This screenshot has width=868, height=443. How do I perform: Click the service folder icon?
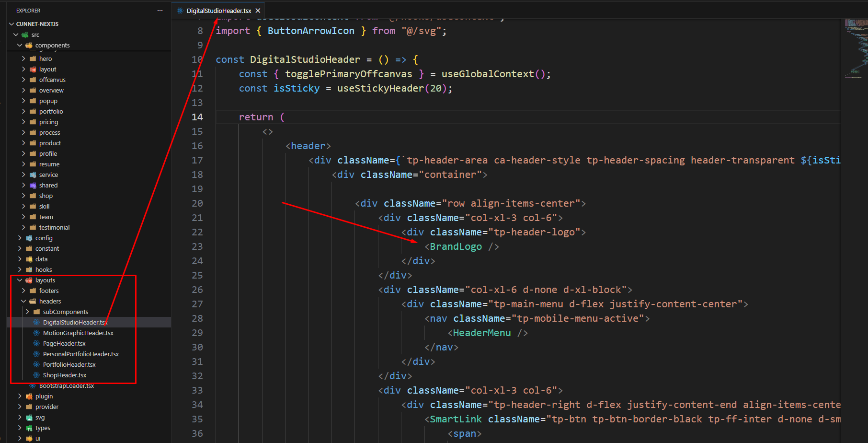33,175
